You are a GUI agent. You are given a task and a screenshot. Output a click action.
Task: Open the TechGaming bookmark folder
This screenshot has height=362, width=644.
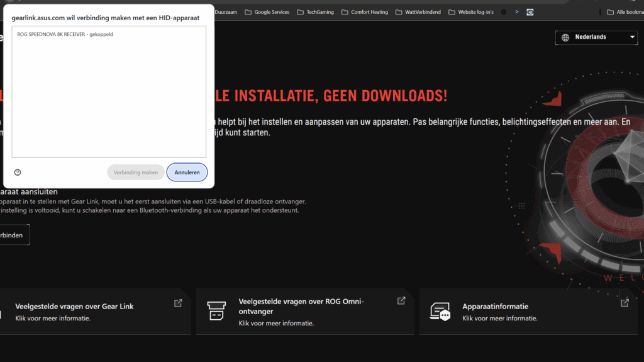[316, 12]
